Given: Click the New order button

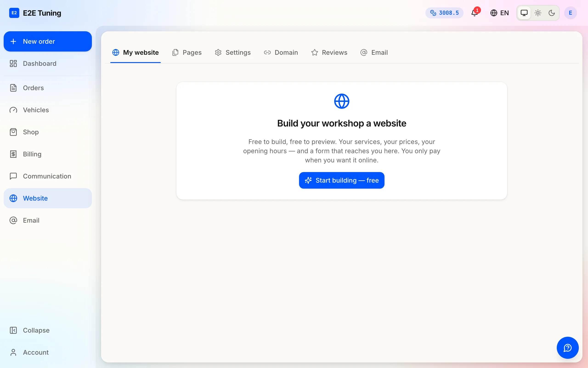Looking at the screenshot, I should [48, 41].
